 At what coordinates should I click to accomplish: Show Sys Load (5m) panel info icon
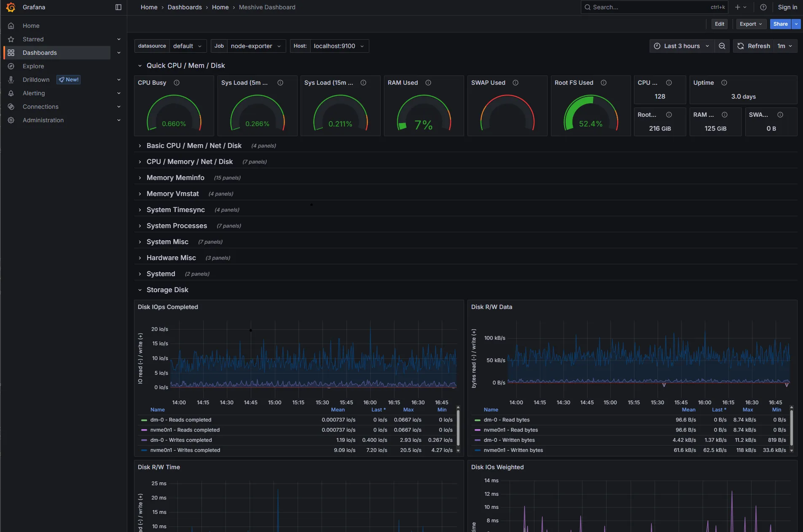[x=280, y=83]
